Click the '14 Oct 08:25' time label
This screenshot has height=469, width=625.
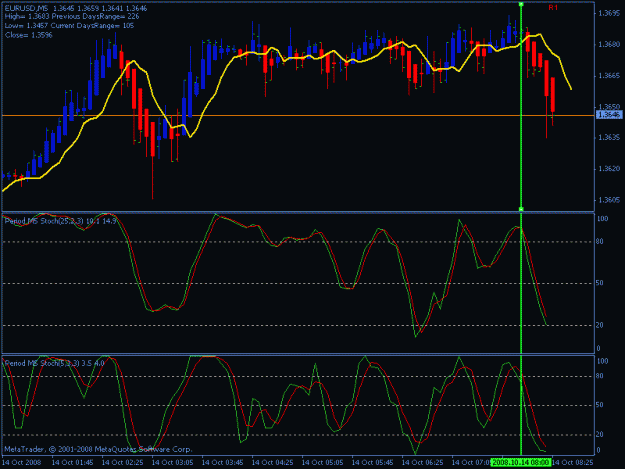click(572, 463)
